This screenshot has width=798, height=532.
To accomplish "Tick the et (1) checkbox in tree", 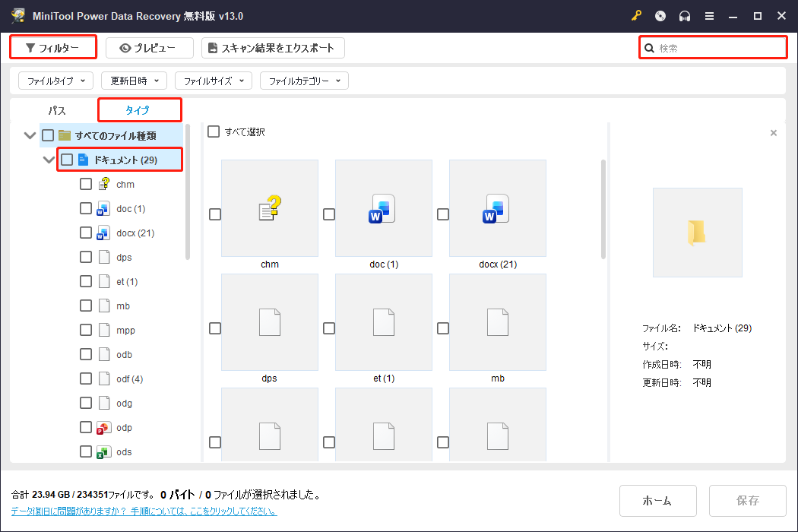I will click(85, 281).
